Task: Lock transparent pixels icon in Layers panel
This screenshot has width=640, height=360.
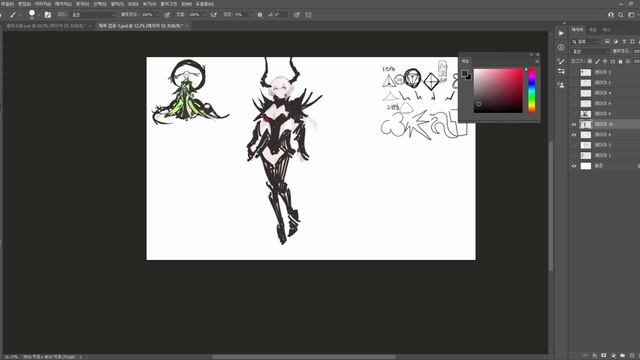Action: point(589,61)
